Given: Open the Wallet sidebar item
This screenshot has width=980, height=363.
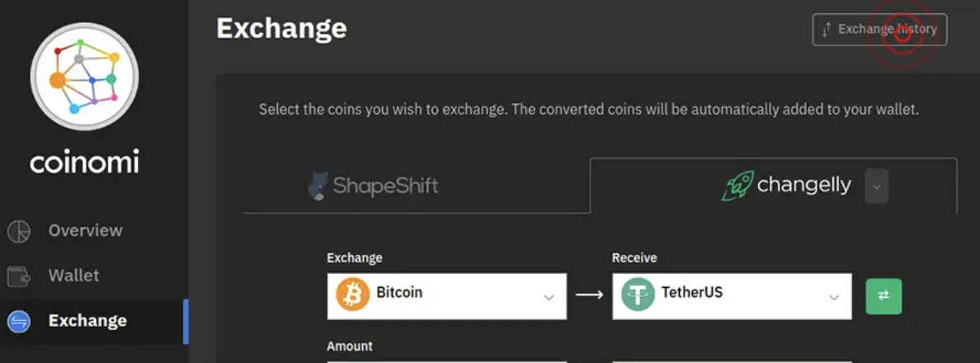Looking at the screenshot, I should coord(73,276).
